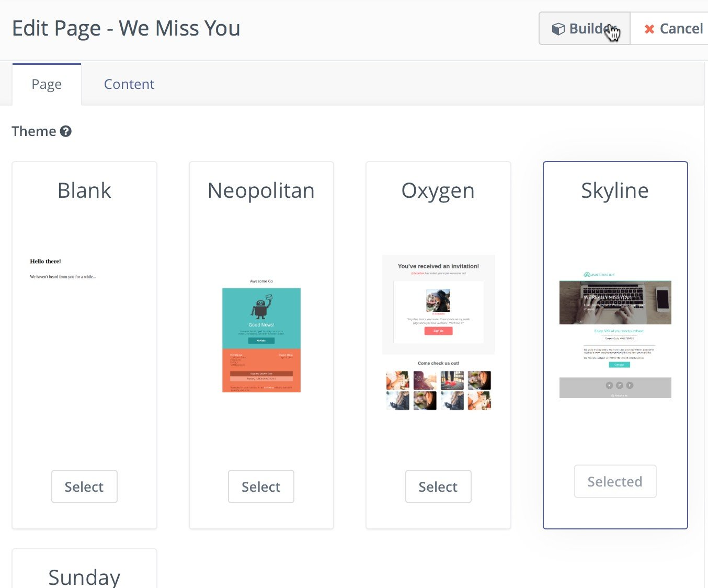Image resolution: width=708 pixels, height=588 pixels.
Task: Click the Neopolitan theme heading
Action: [261, 190]
